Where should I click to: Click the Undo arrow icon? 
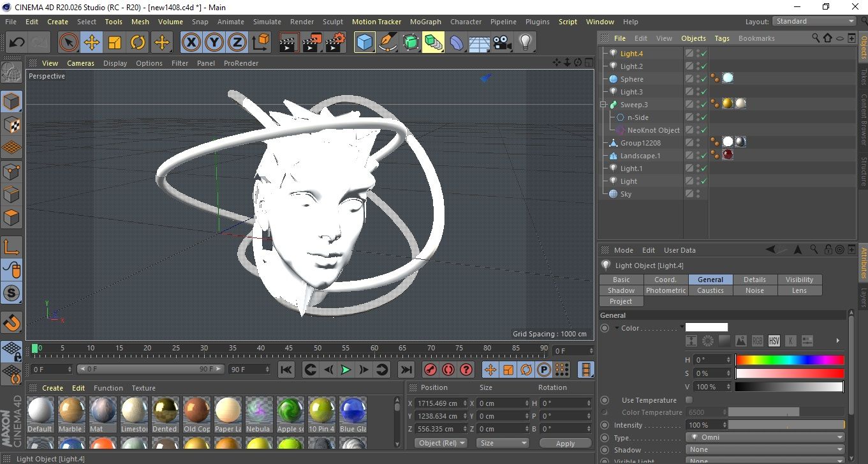click(x=17, y=43)
